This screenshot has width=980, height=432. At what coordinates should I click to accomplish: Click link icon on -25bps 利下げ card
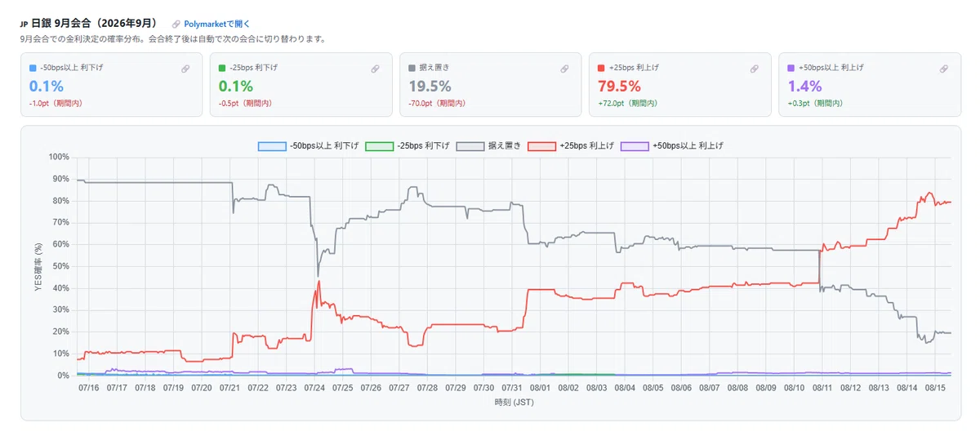(375, 69)
